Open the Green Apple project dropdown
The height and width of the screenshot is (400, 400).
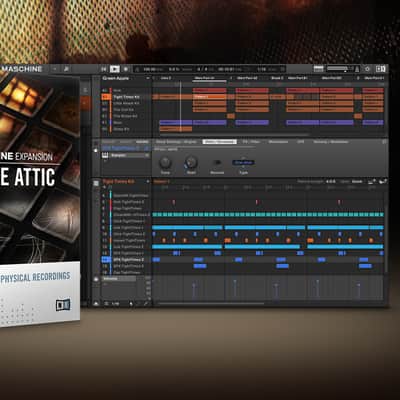[148, 78]
